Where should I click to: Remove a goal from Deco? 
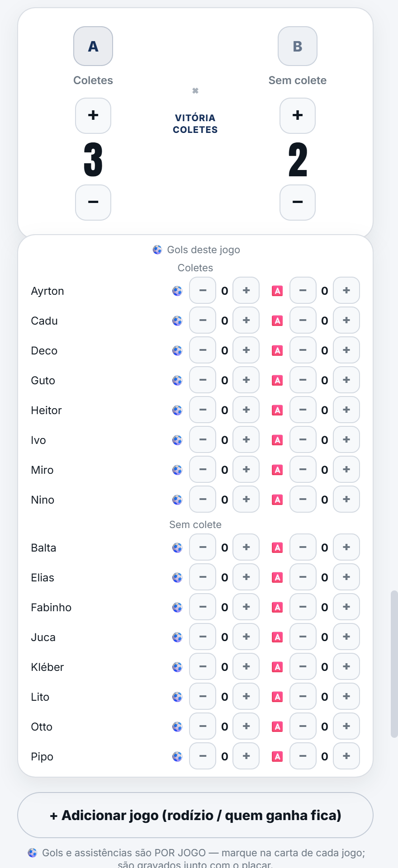pyautogui.click(x=203, y=350)
